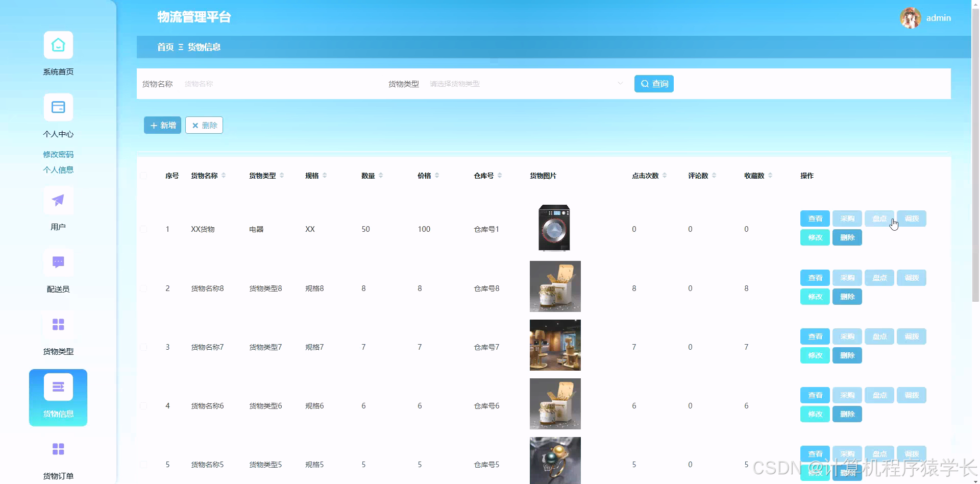Click the sort arrows on 规格 column
Viewport: 980px width, 484px height.
click(x=325, y=176)
